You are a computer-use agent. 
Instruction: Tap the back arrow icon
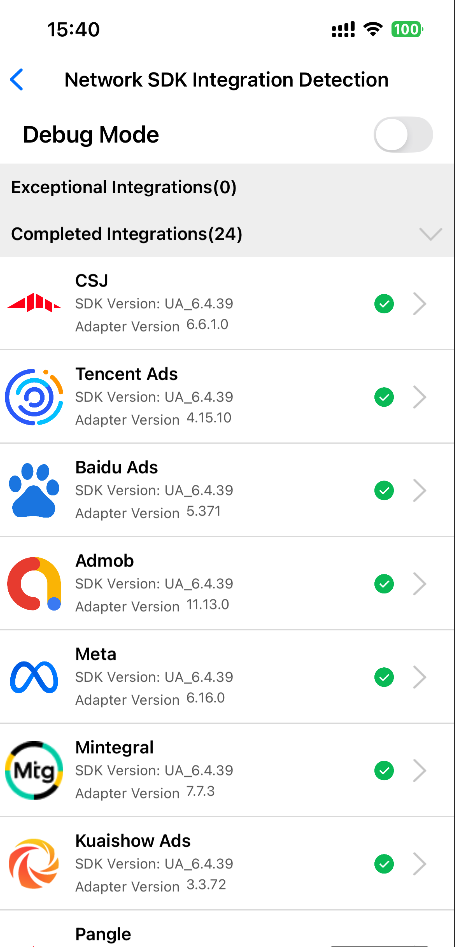pos(17,79)
